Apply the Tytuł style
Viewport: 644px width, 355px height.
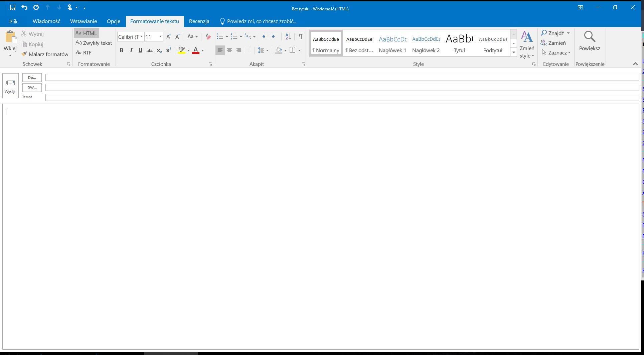point(459,43)
